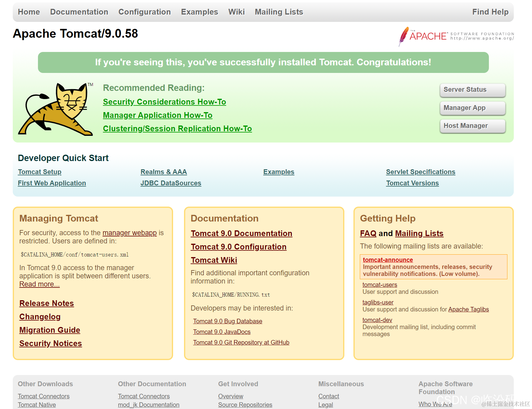Open the Realms & AAA link
The width and height of the screenshot is (532, 409).
click(164, 172)
